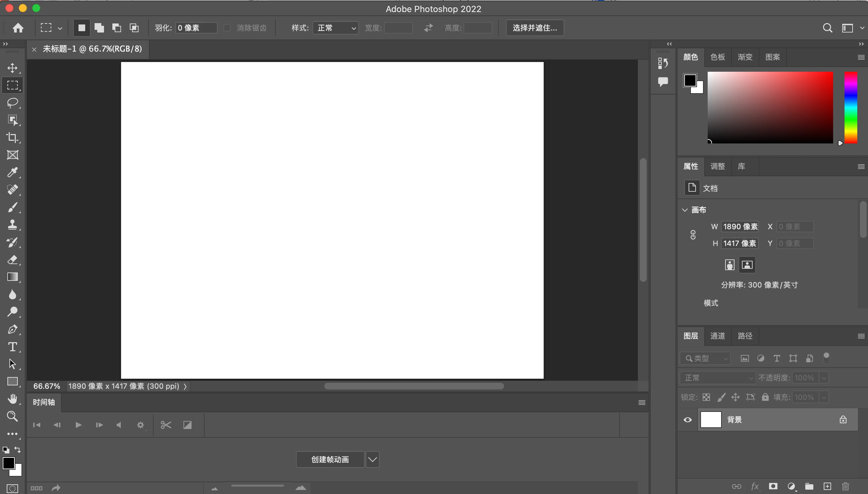Activate the Horizontal Type tool
This screenshot has width=868, height=494.
click(12, 347)
